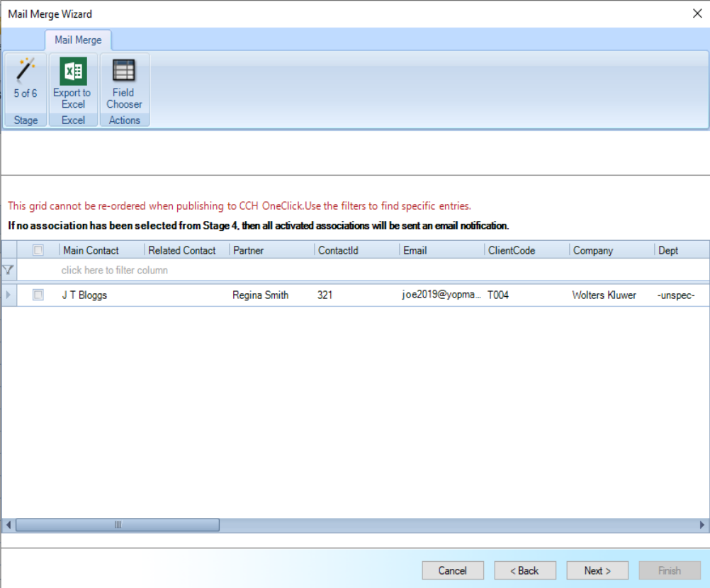The height and width of the screenshot is (588, 710).
Task: Go back to the previous stage
Action: 525,570
